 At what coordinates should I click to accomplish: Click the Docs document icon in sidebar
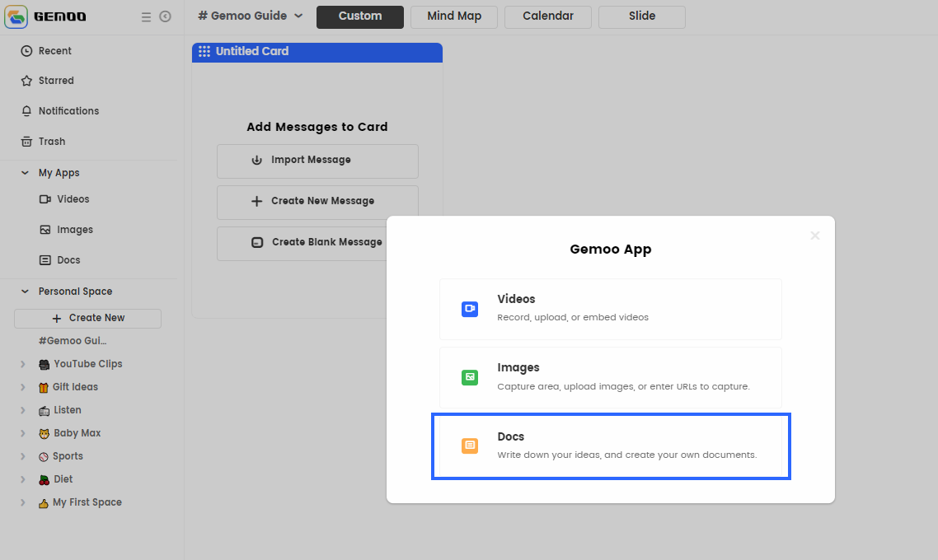[45, 260]
